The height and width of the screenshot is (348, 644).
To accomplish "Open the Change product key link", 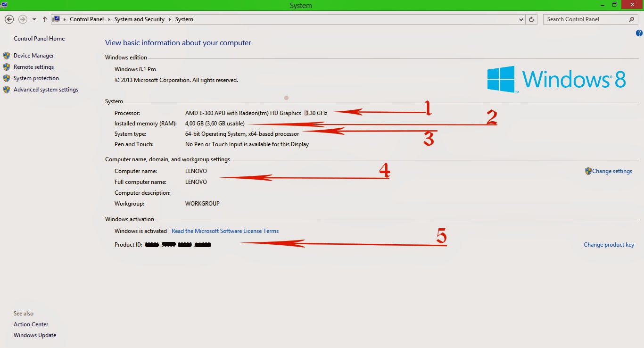I will point(609,244).
